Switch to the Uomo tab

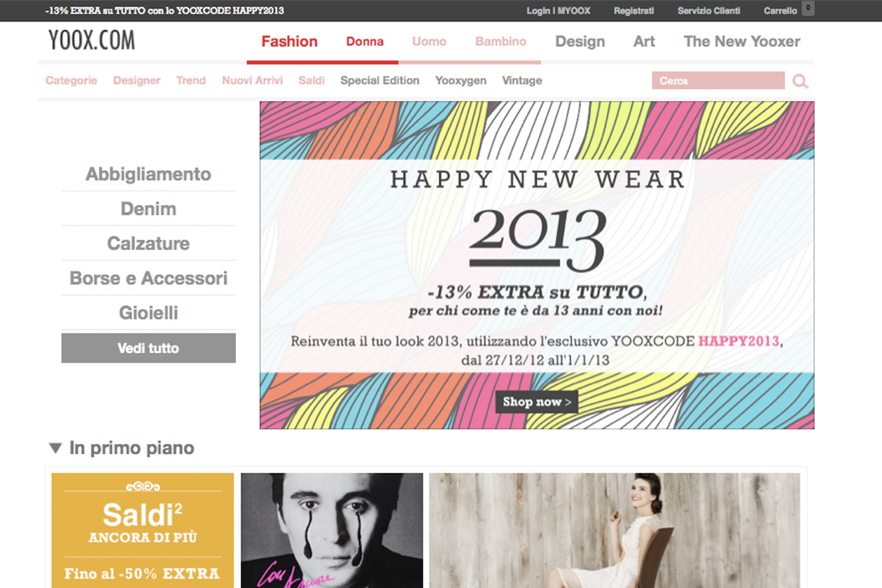point(429,41)
